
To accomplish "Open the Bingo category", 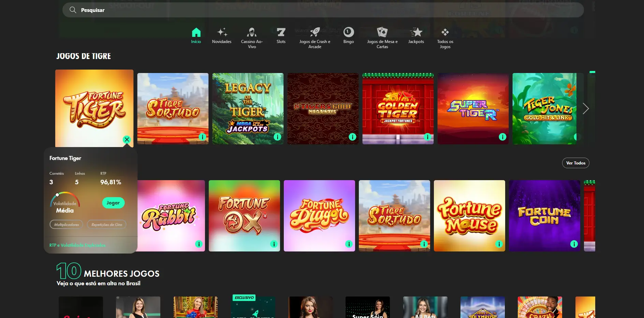I will [x=349, y=35].
